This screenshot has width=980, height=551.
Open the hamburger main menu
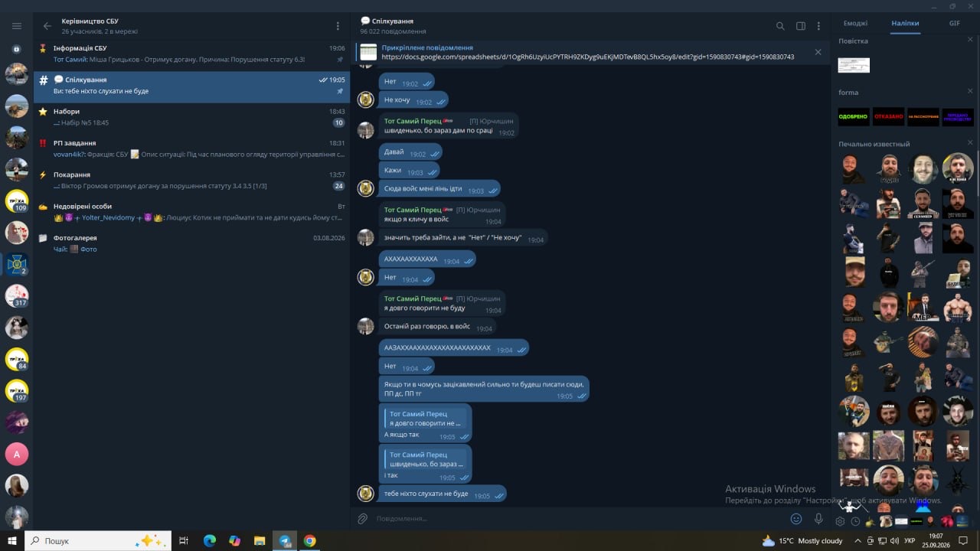point(16,26)
